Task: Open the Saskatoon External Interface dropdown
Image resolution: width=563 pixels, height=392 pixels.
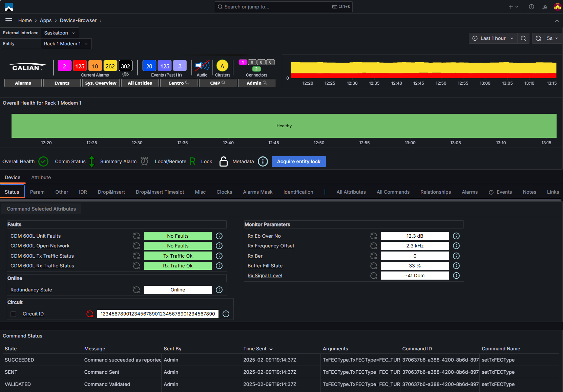Action: pos(60,33)
